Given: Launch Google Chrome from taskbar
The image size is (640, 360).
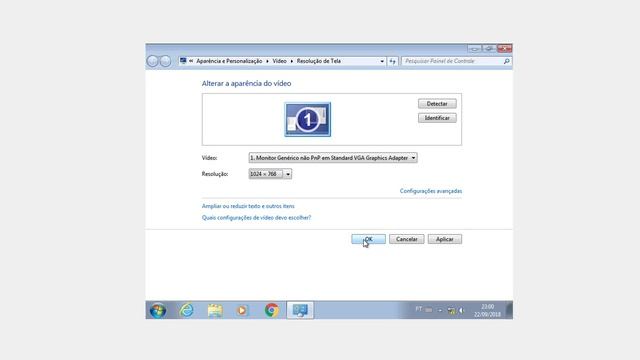Looking at the screenshot, I should (271, 310).
